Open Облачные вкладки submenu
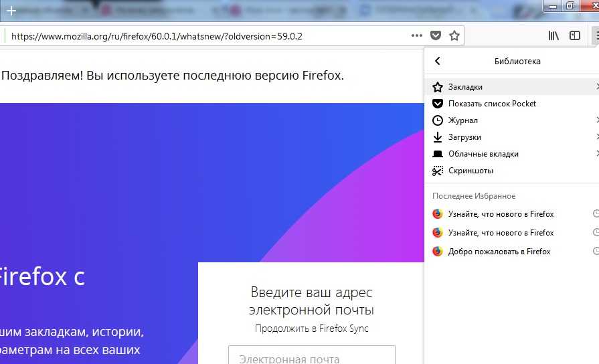The height and width of the screenshot is (364, 599). click(512, 154)
